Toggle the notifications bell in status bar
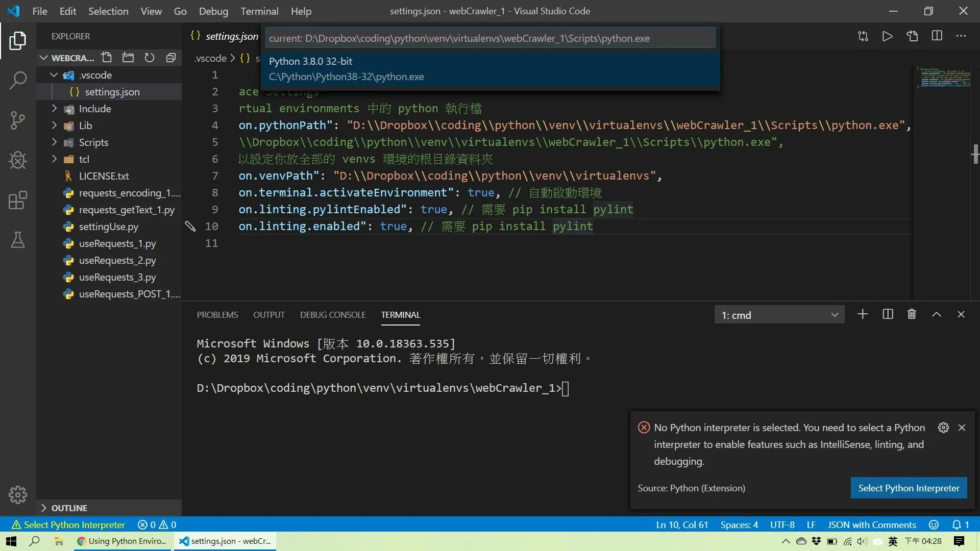This screenshot has width=980, height=551. point(957,524)
